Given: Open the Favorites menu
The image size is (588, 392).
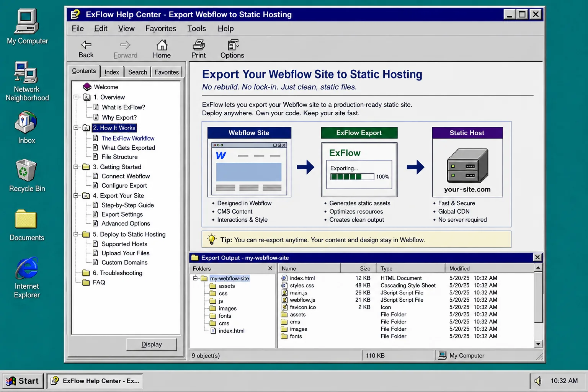Looking at the screenshot, I should (x=161, y=28).
